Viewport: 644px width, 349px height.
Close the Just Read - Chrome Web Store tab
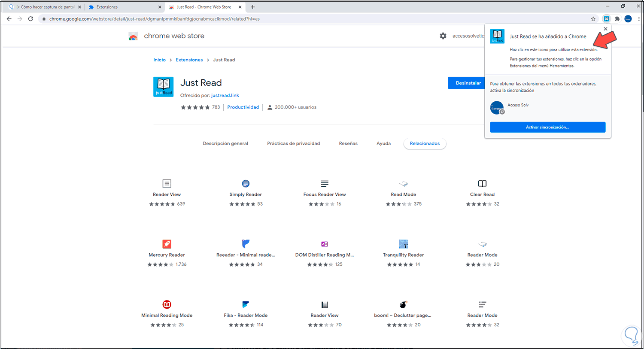[x=240, y=7]
